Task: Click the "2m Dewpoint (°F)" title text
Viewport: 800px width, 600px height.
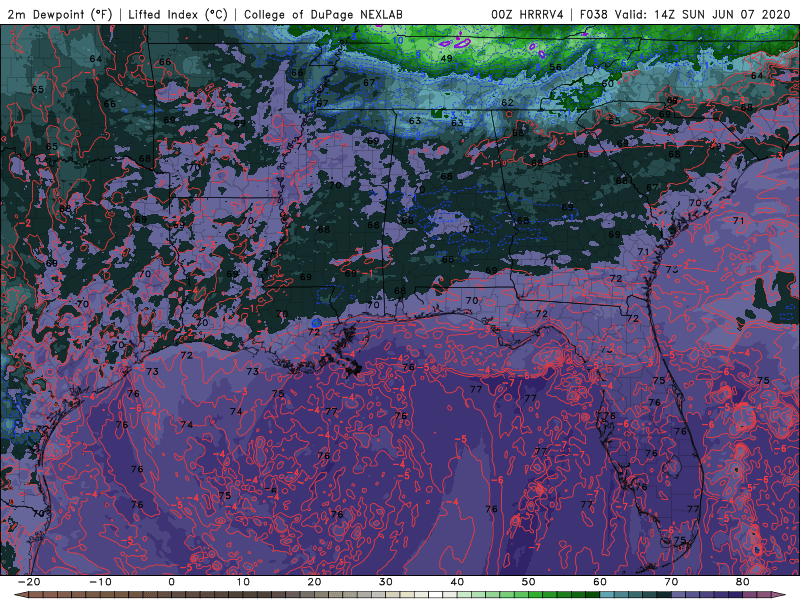Action: [60, 14]
